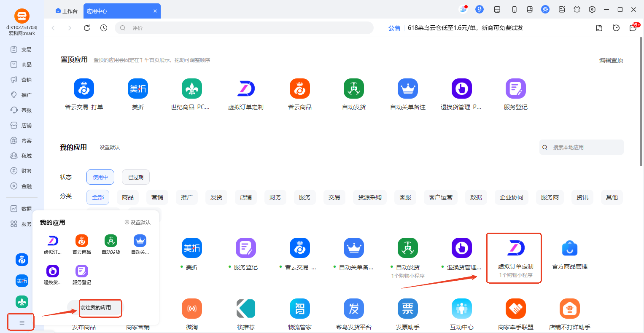The width and height of the screenshot is (644, 333).
Task: Open 金融 in the left sidebar
Action: (22, 186)
